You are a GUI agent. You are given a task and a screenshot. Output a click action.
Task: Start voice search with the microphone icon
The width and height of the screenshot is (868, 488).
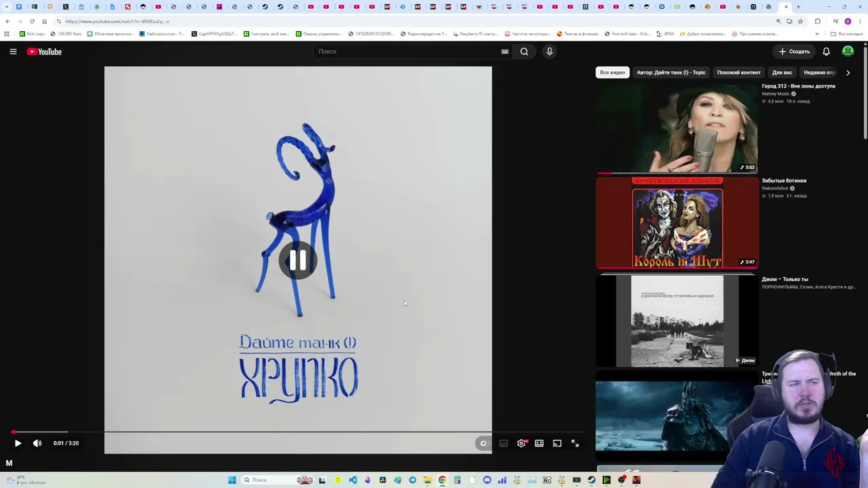549,52
